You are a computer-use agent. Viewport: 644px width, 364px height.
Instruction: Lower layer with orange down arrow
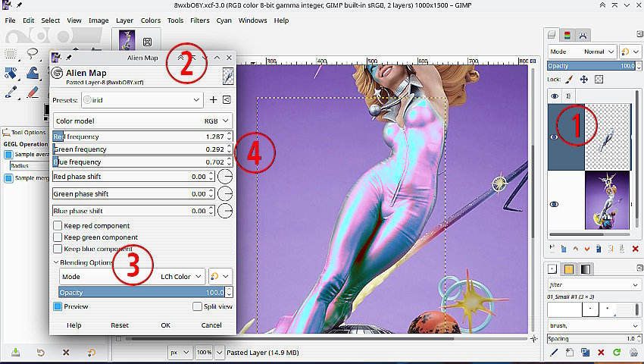pyautogui.click(x=587, y=249)
